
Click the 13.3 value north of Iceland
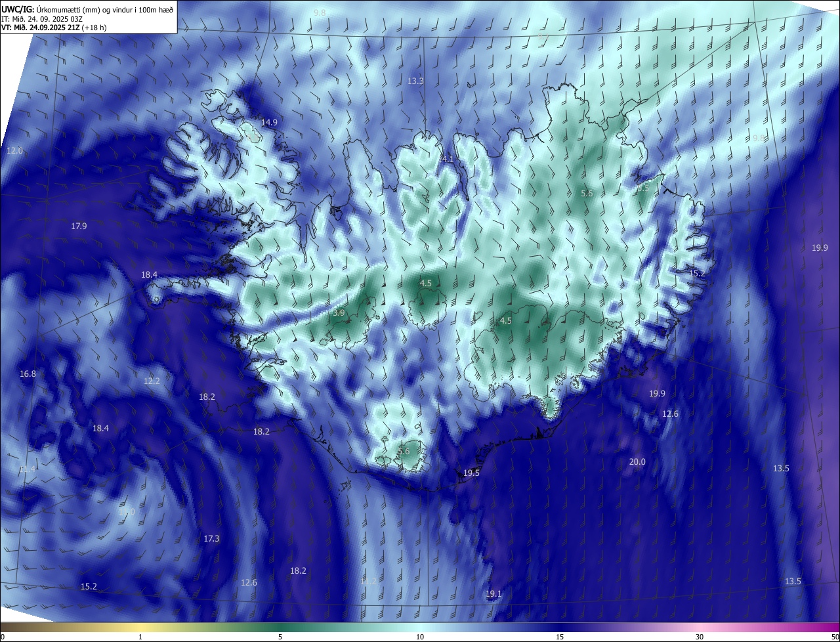tap(415, 81)
